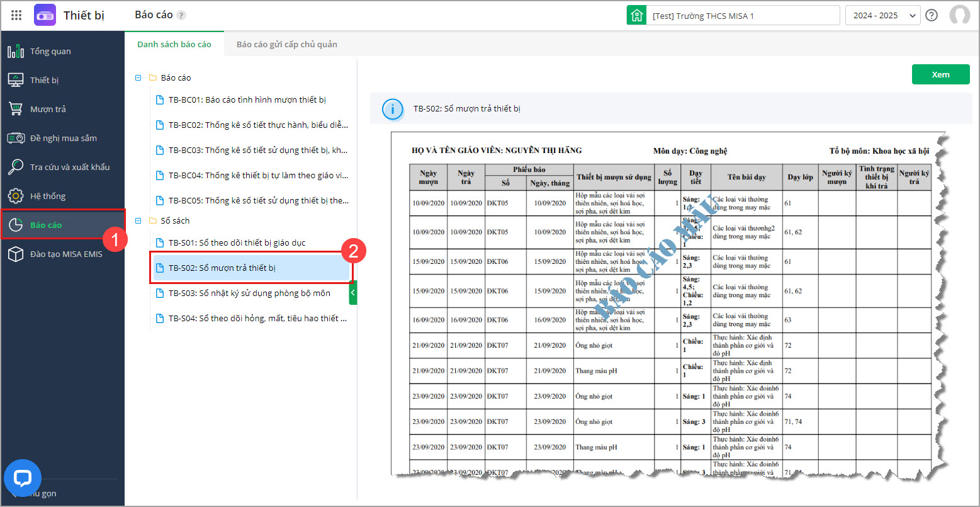980x507 pixels.
Task: Open Tra cứu và xuất khẩu
Action: click(69, 167)
